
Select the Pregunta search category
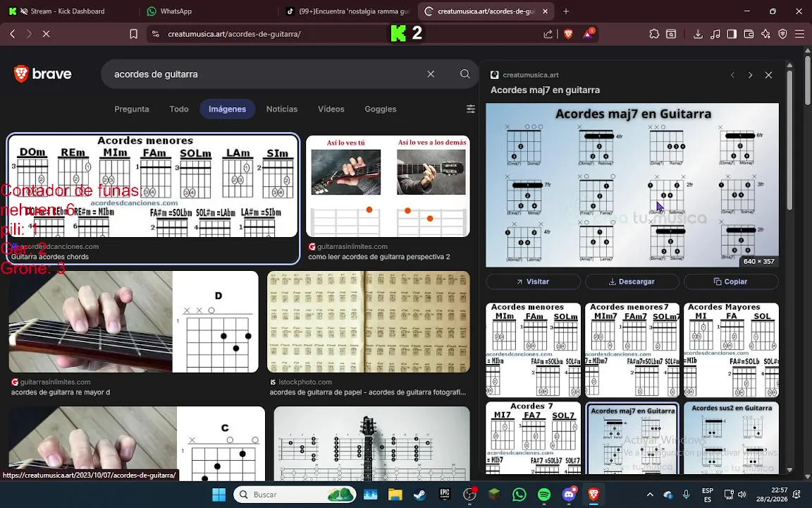(x=132, y=109)
